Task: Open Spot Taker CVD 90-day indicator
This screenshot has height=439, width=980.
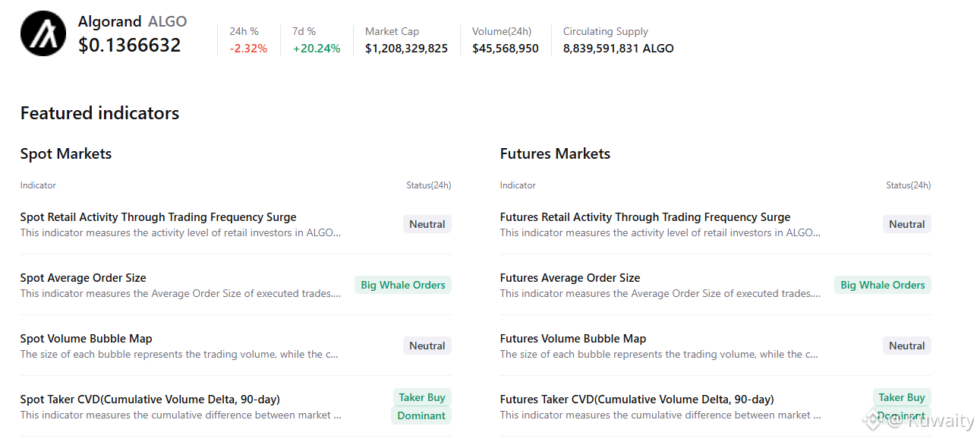Action: (150, 400)
